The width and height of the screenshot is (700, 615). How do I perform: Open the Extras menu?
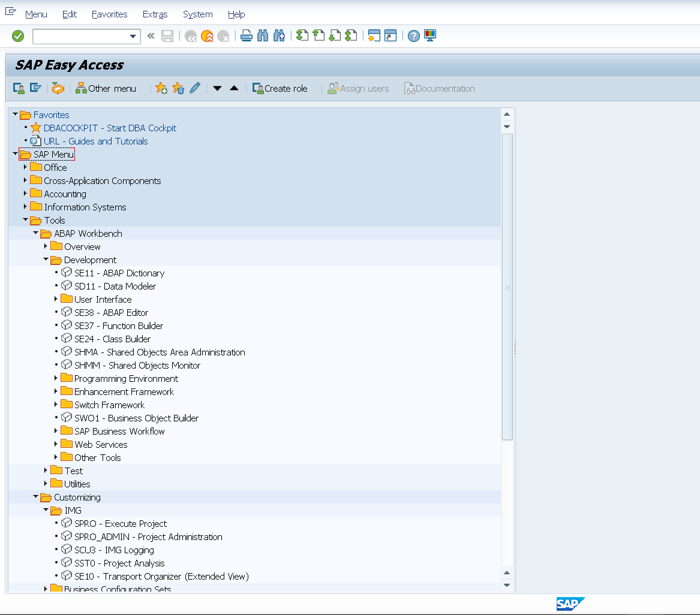coord(155,14)
